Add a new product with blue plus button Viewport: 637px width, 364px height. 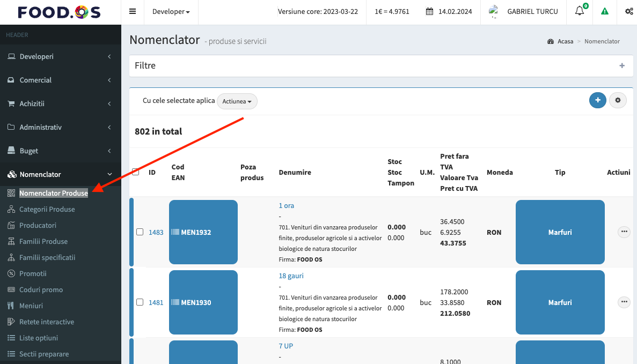click(598, 100)
